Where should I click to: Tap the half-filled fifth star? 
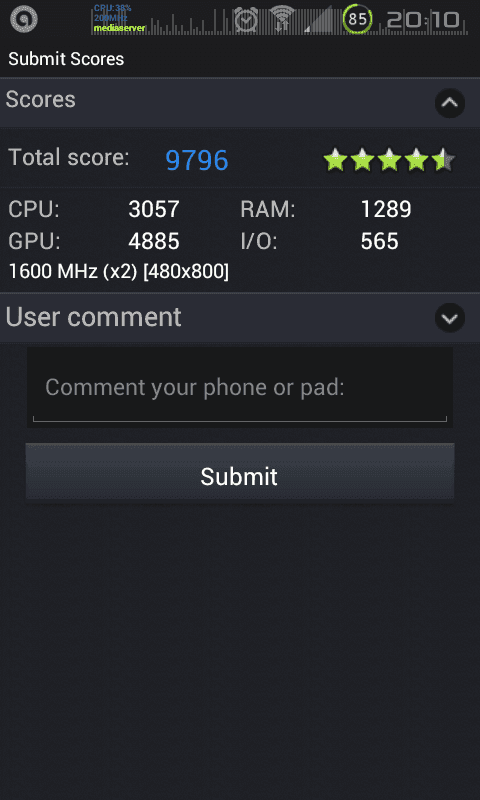coord(443,160)
